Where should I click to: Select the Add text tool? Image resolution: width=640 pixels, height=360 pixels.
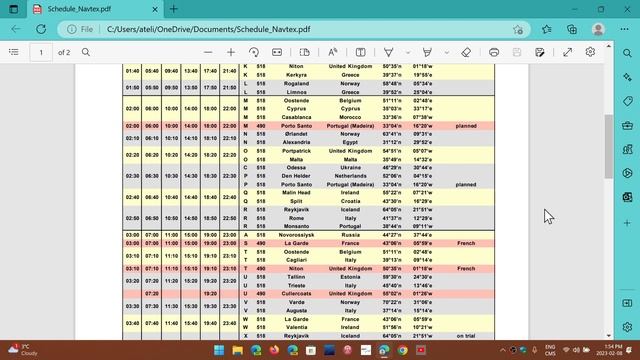click(x=360, y=52)
